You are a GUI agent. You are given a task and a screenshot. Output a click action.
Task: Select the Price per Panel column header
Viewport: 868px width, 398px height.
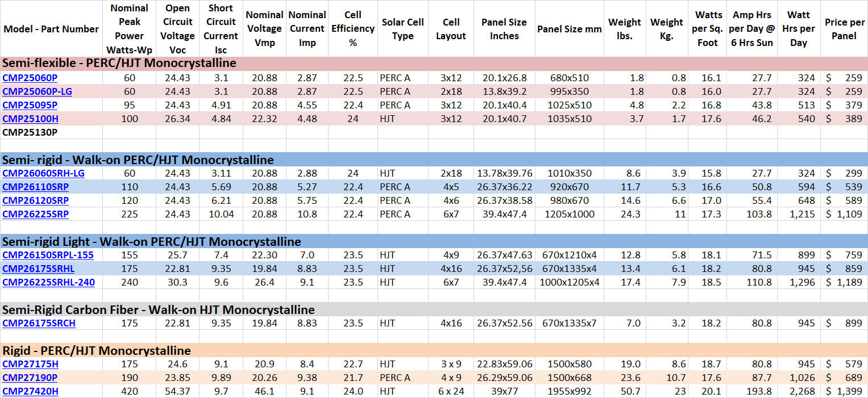point(844,28)
